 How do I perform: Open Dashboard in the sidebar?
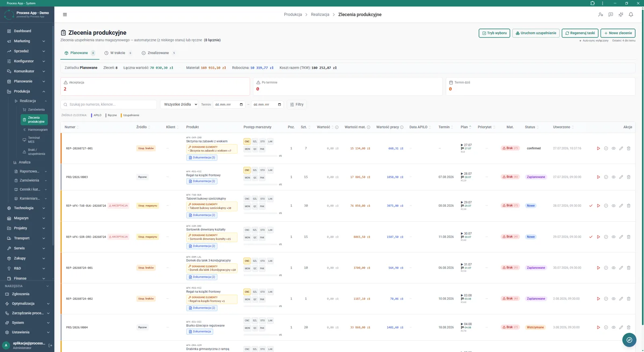27,31
